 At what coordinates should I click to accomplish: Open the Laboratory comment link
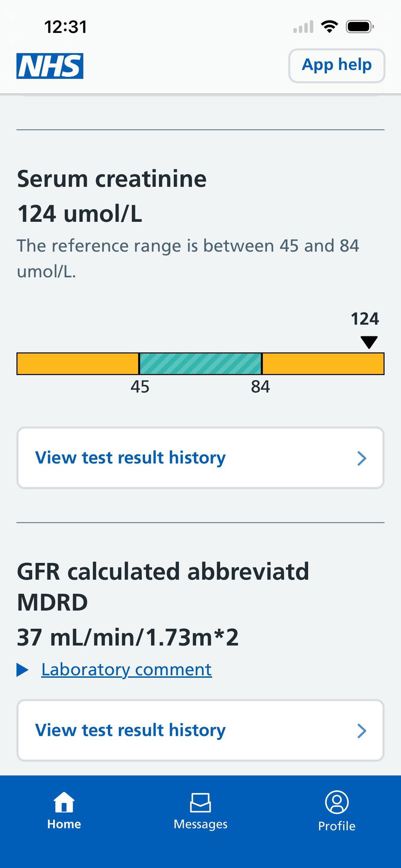click(x=126, y=669)
